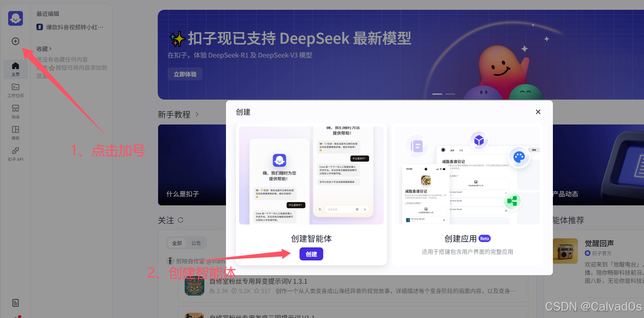Screen dimensions: 644x318
Task: Click the 创建应用 preview image
Action: (x=467, y=176)
